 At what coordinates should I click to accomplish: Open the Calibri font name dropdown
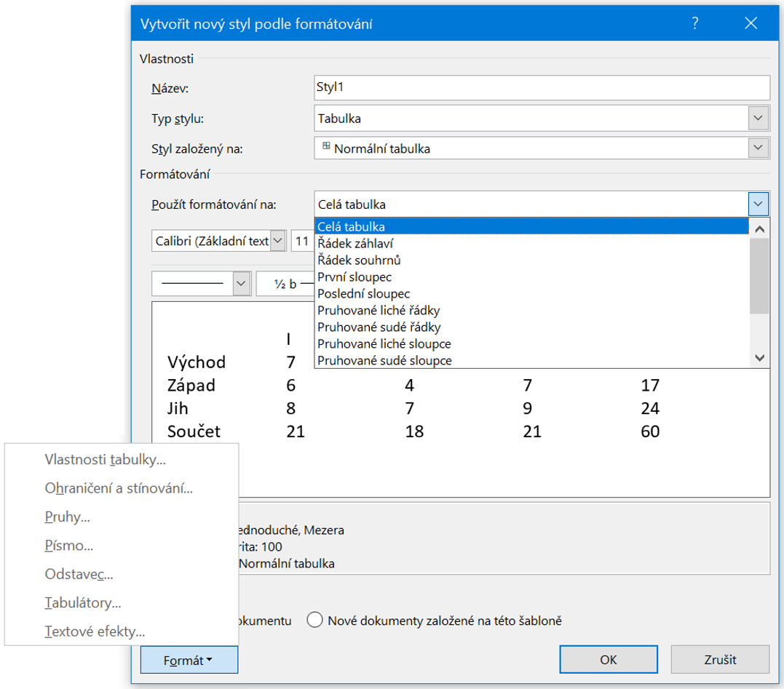click(x=277, y=242)
